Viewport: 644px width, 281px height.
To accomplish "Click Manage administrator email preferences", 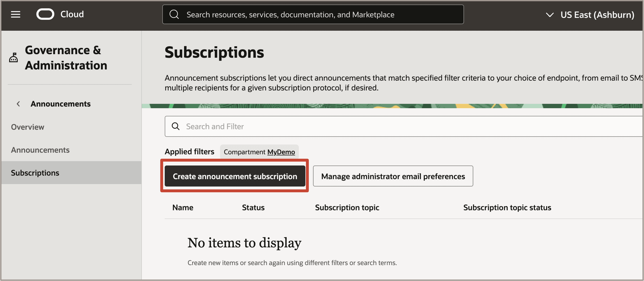I will point(393,176).
